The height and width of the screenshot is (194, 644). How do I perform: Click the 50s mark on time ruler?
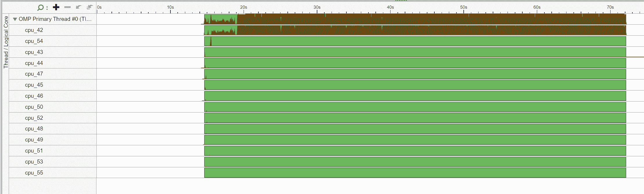click(x=464, y=7)
